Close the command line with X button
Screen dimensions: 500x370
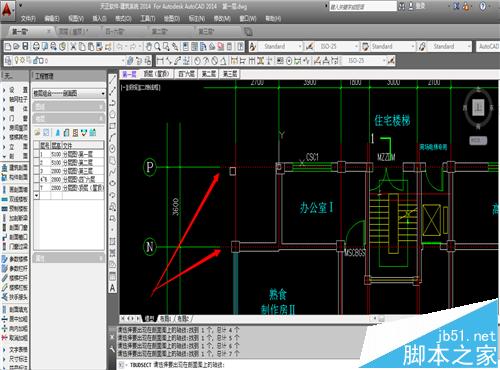(113, 337)
